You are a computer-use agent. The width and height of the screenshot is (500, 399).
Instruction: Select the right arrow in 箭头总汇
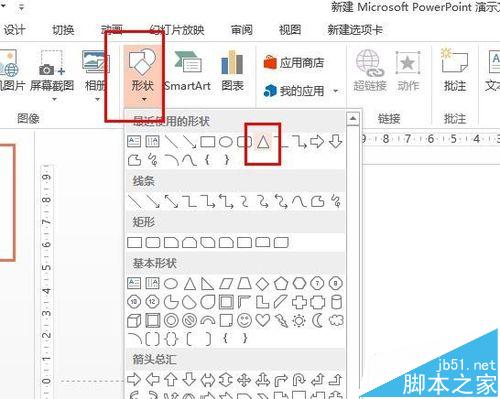[x=134, y=379]
